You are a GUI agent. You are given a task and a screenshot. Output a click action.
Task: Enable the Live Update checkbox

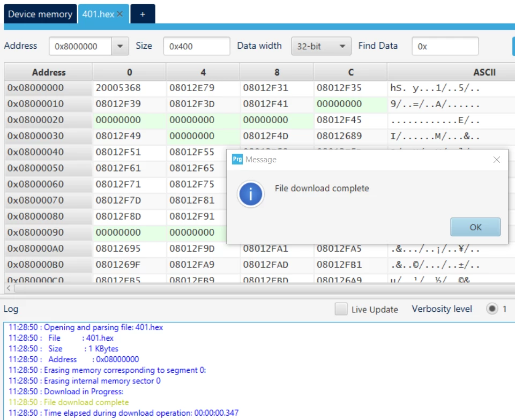[341, 309]
